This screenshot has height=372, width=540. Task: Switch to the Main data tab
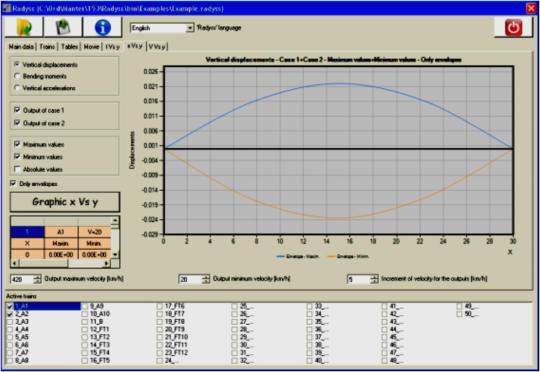pyautogui.click(x=21, y=46)
